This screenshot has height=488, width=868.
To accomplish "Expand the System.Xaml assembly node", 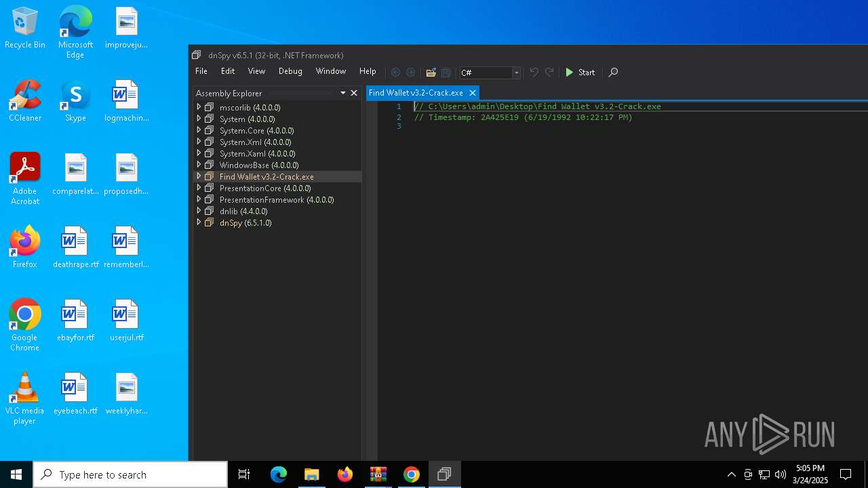I will [x=199, y=153].
